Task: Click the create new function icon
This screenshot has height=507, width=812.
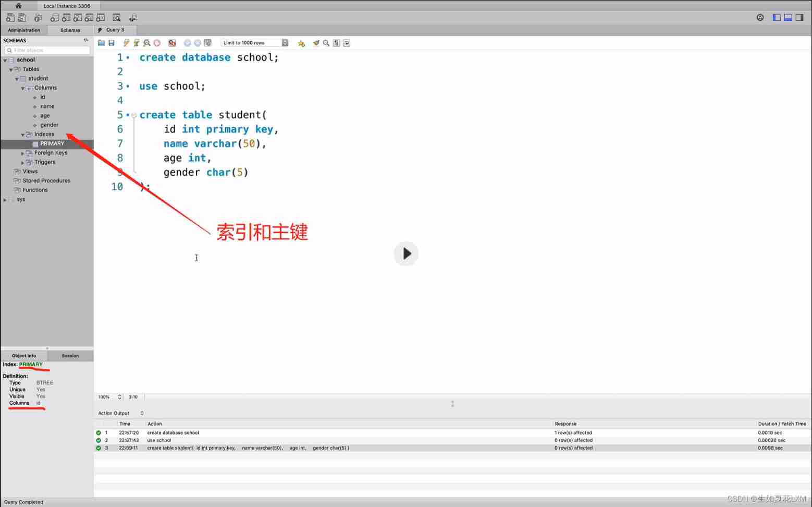Action: tap(101, 18)
